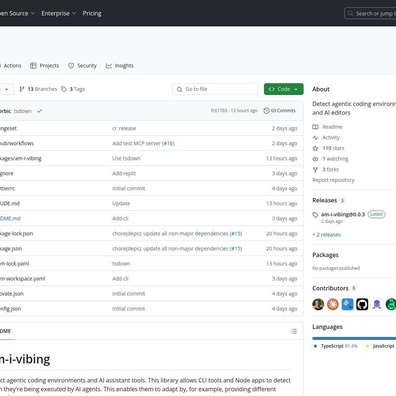Open the blue contributor avatar
This screenshot has height=396, width=396.
pyautogui.click(x=347, y=304)
